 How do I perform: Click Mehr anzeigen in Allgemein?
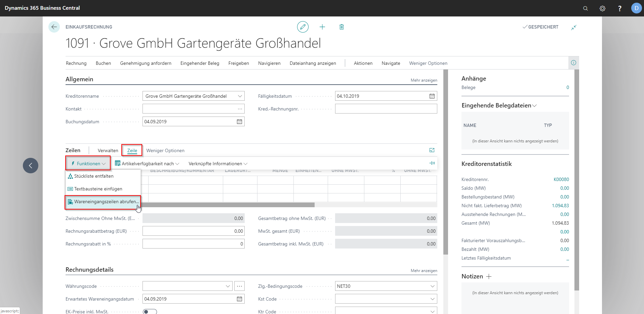coord(424,80)
